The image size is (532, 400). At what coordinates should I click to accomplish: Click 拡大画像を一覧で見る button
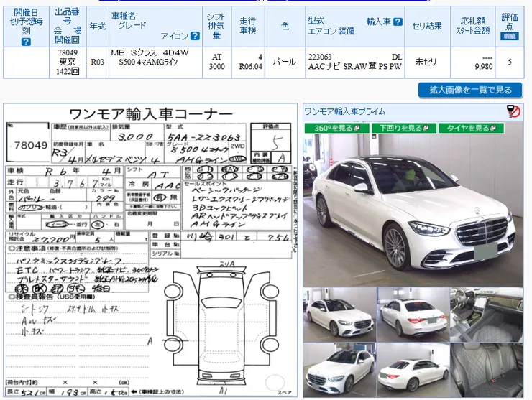(470, 90)
